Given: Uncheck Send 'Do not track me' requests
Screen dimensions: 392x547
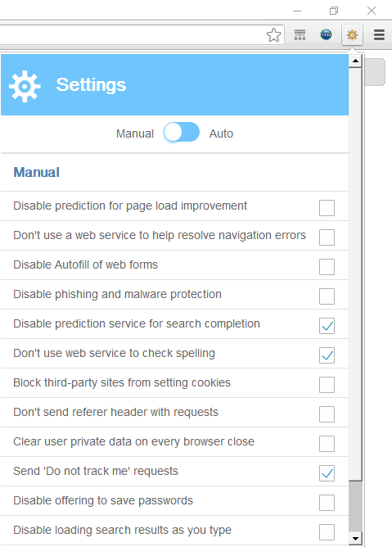Looking at the screenshot, I should [327, 473].
